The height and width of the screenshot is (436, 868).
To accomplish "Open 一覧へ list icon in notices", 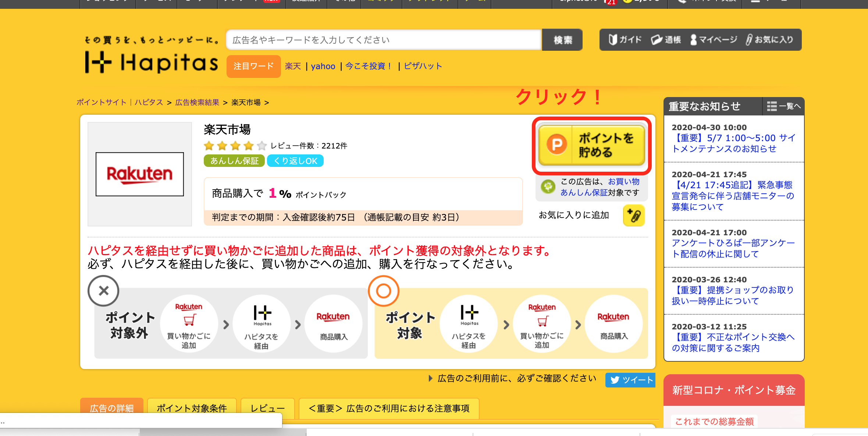I will [783, 106].
